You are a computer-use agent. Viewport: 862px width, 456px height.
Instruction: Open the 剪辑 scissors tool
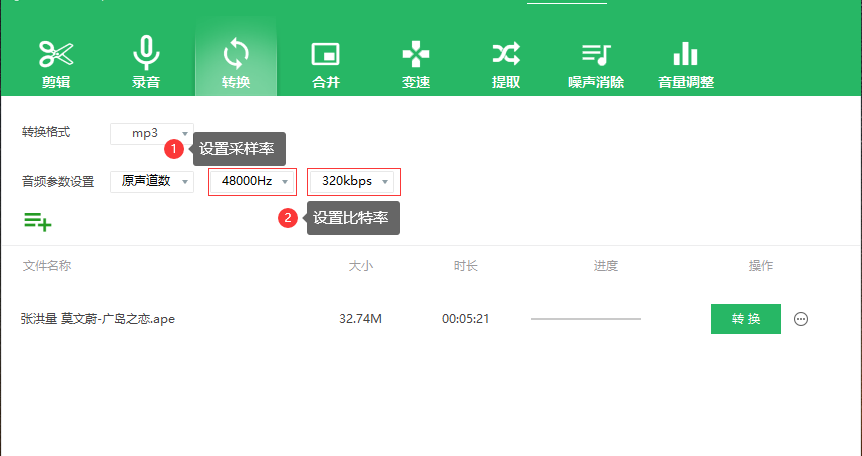point(56,64)
